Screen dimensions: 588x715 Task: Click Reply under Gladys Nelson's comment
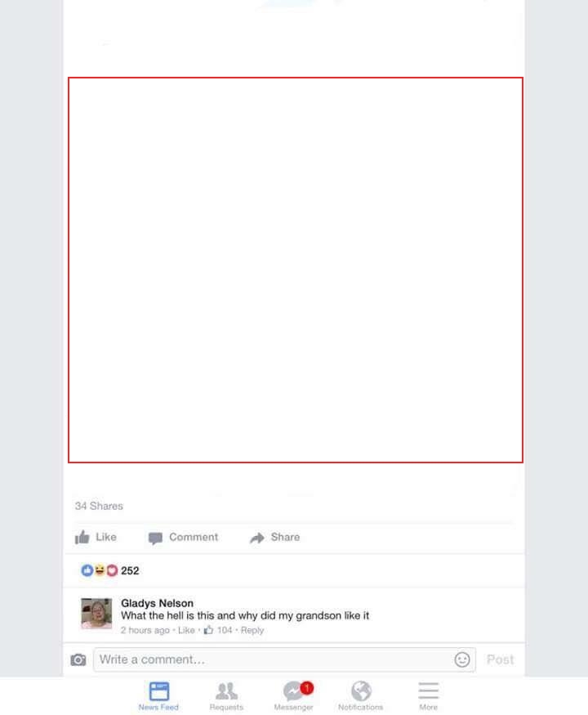(252, 630)
